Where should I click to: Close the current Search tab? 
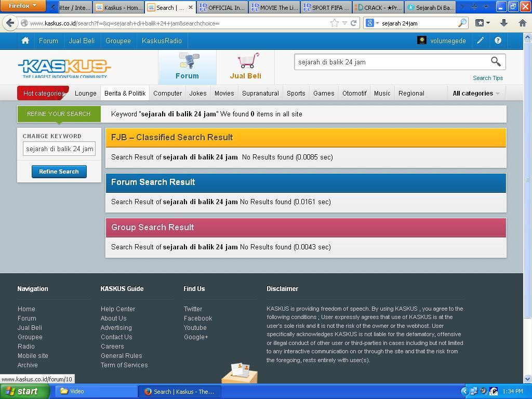click(x=191, y=7)
